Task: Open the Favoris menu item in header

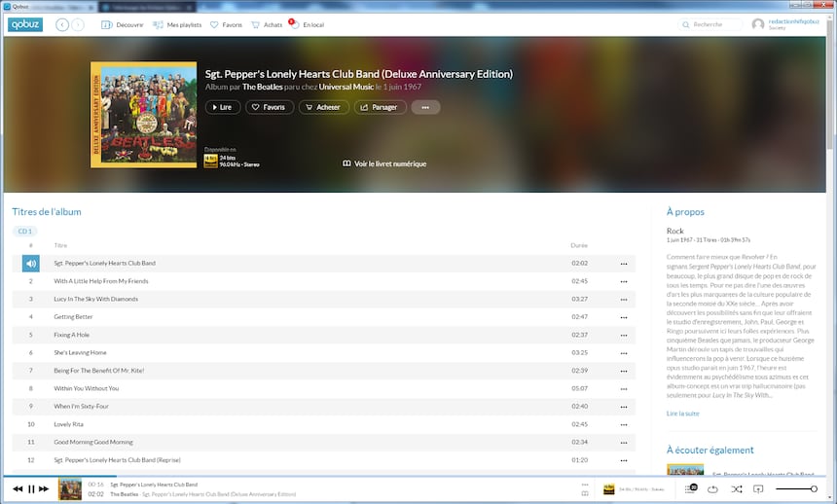Action: [x=226, y=24]
